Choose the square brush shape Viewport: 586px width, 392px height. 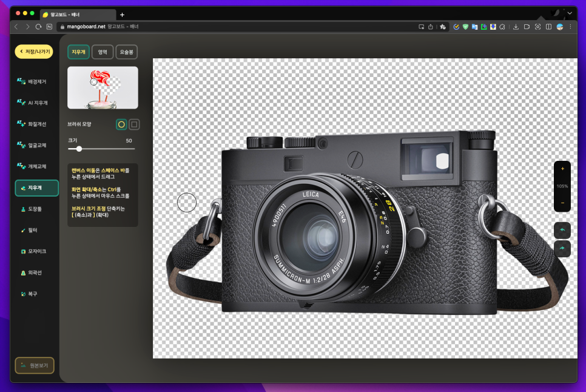(x=134, y=124)
